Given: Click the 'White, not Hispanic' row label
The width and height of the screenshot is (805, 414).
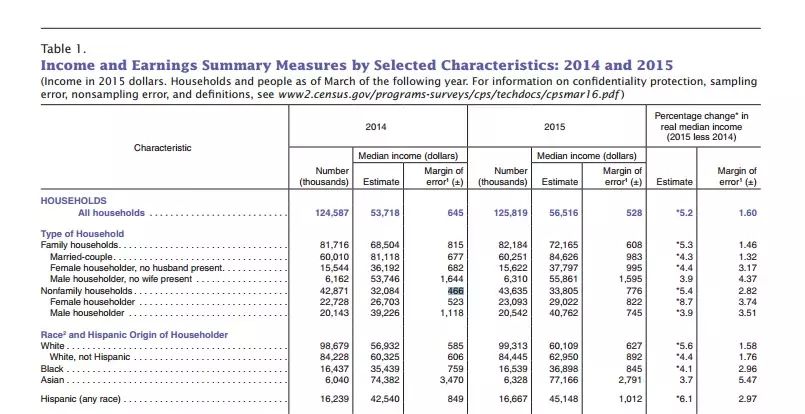Looking at the screenshot, I should pos(90,357).
